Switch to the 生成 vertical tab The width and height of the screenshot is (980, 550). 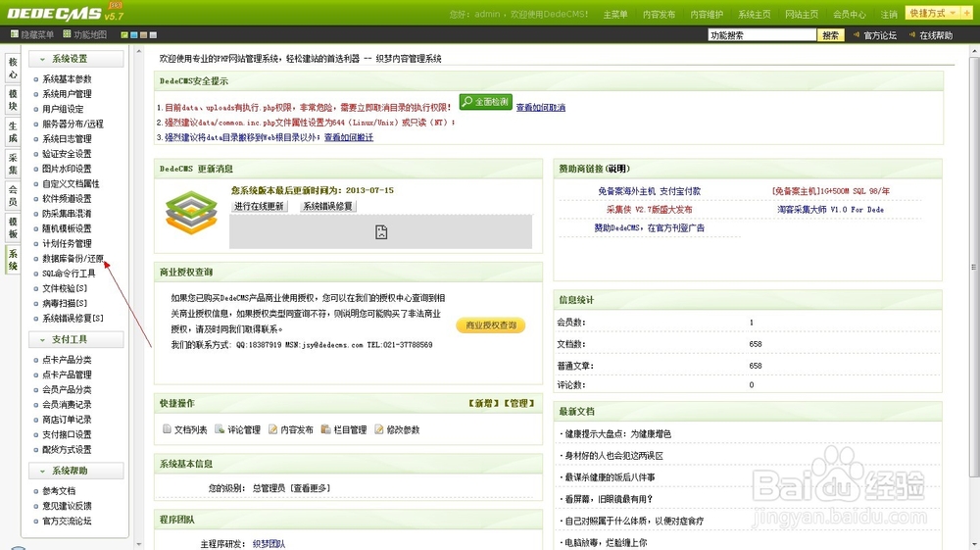13,132
